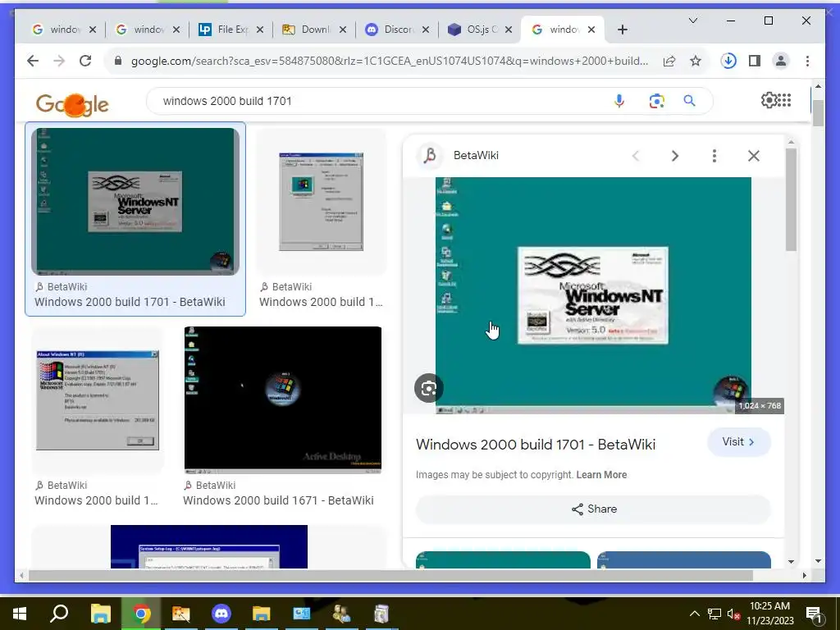Open the system properties dialog thumbnail

pyautogui.click(x=321, y=202)
